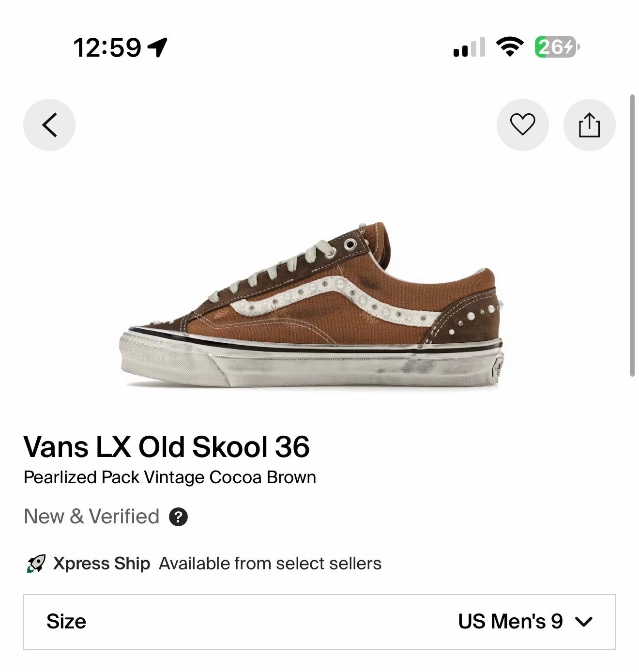Tap the 12:59 clock in status bar
The height and width of the screenshot is (672, 639).
(107, 47)
